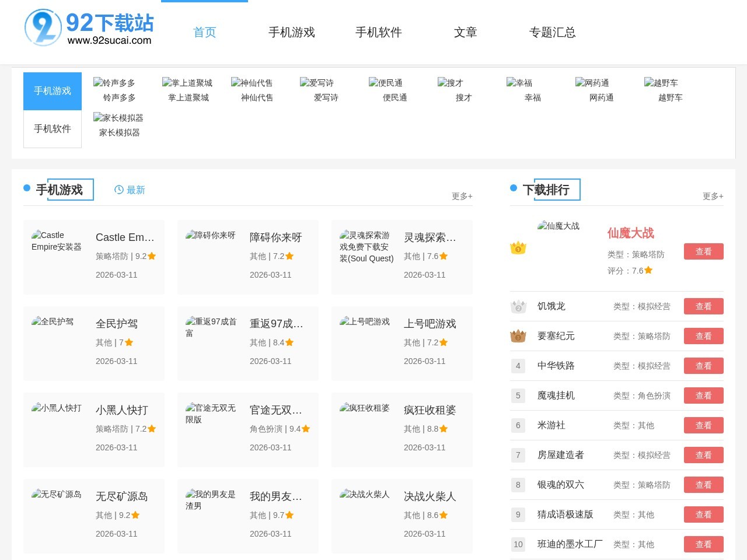Open the 文章 menu item
The width and height of the screenshot is (747, 560).
[465, 33]
